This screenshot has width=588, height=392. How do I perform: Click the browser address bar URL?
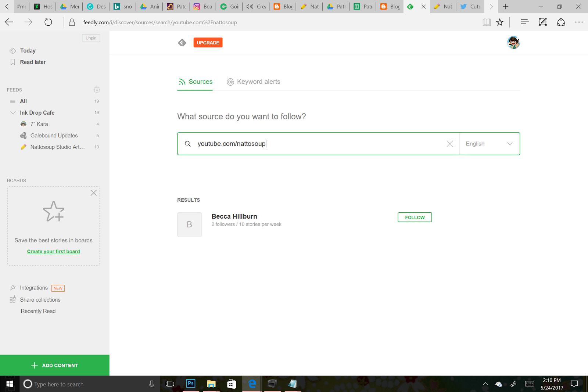click(x=160, y=22)
